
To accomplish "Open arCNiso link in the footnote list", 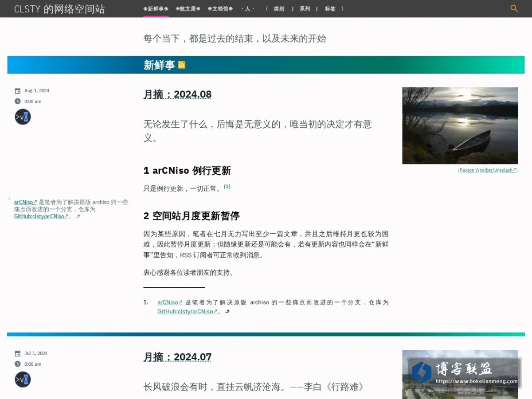I will tap(170, 302).
